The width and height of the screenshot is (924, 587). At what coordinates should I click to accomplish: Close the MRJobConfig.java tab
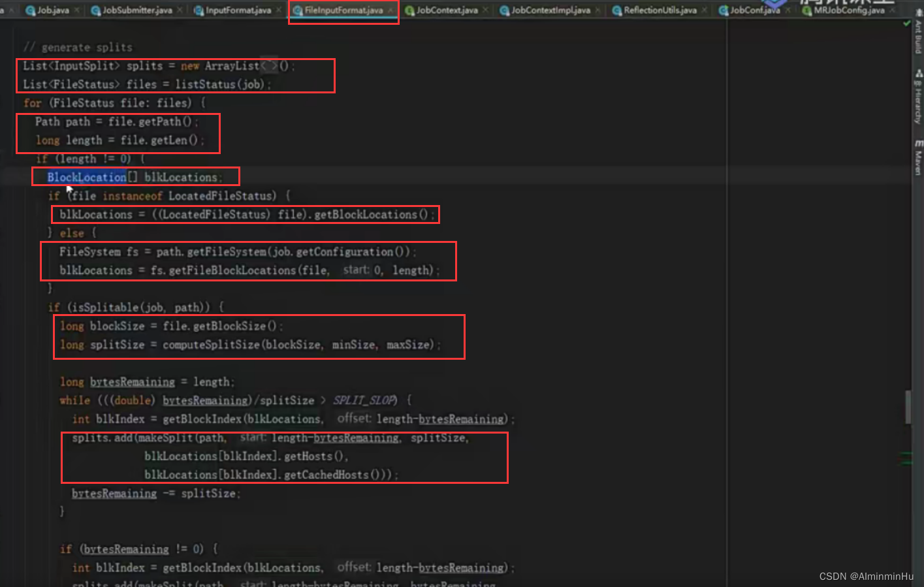tap(892, 10)
